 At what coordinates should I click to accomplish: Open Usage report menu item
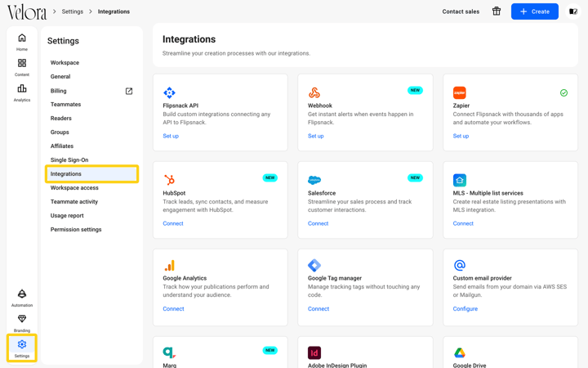tap(67, 216)
